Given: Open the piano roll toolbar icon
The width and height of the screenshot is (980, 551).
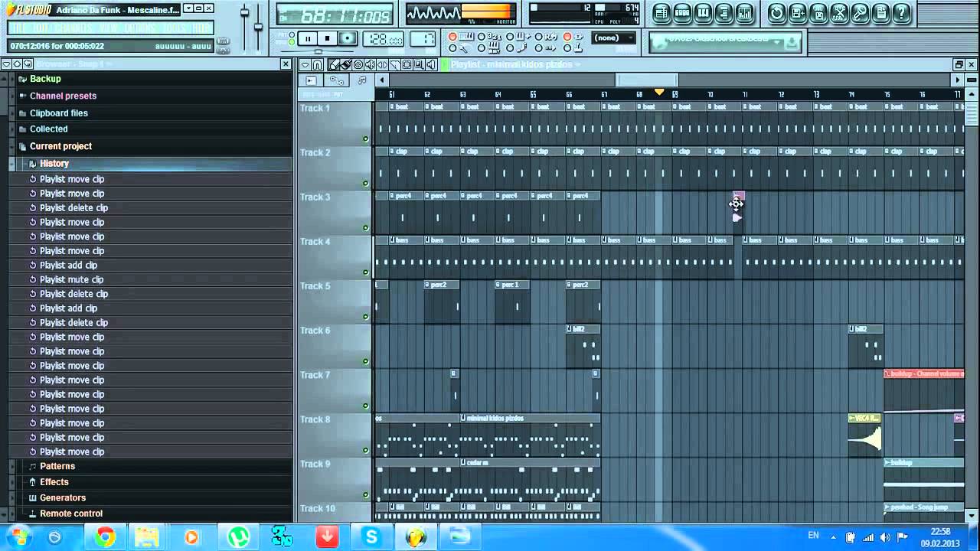Looking at the screenshot, I should coord(703,13).
